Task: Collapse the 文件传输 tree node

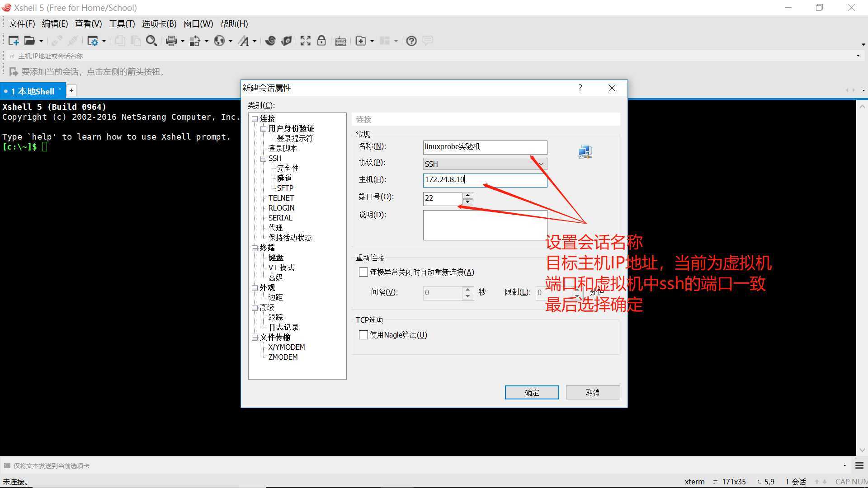Action: coord(255,338)
